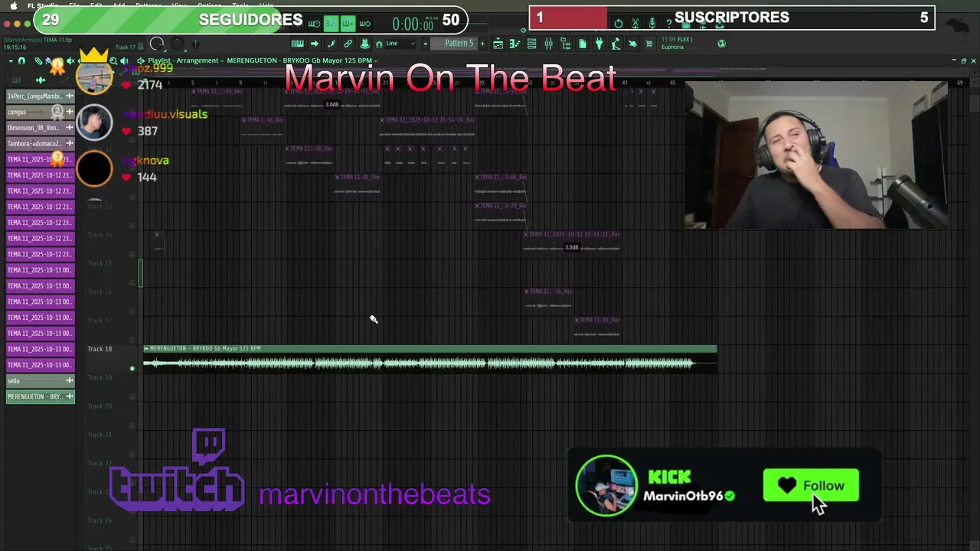
Task: Expand the 14Perc_CongaMambi item plus
Action: tap(69, 96)
